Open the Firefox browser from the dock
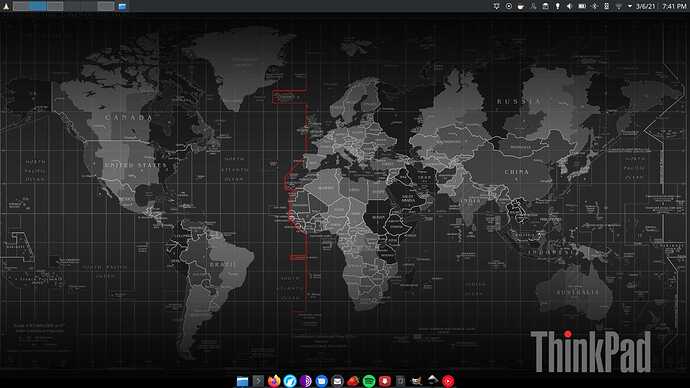The image size is (690, 388). (274, 381)
